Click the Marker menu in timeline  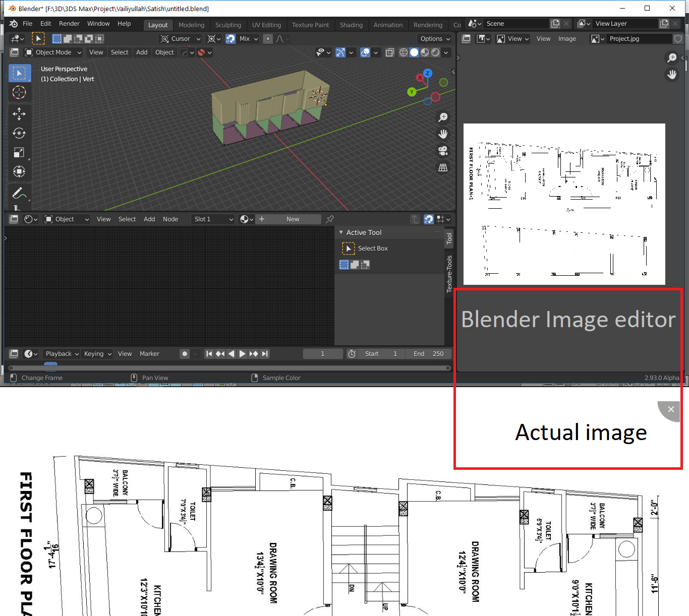(x=149, y=354)
